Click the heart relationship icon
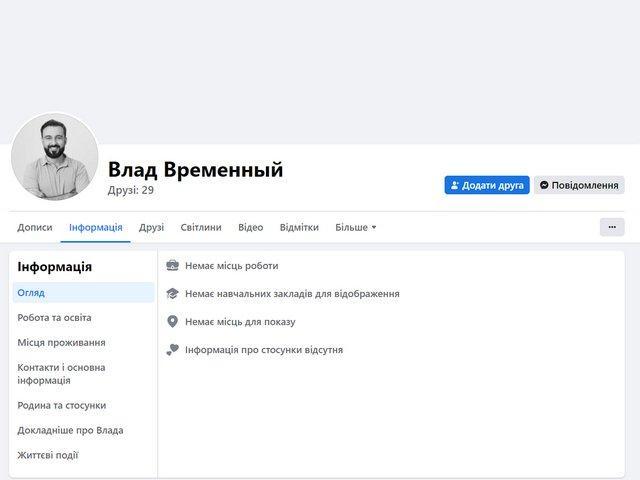The width and height of the screenshot is (640, 480). [172, 350]
